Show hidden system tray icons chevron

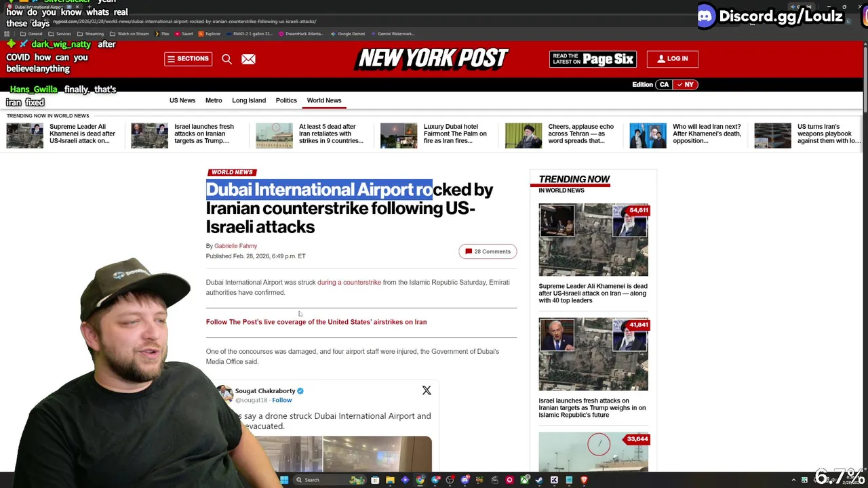[794, 480]
